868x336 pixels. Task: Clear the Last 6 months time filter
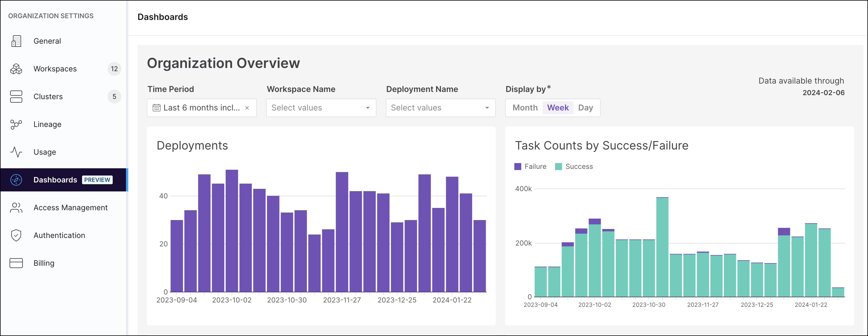[247, 108]
